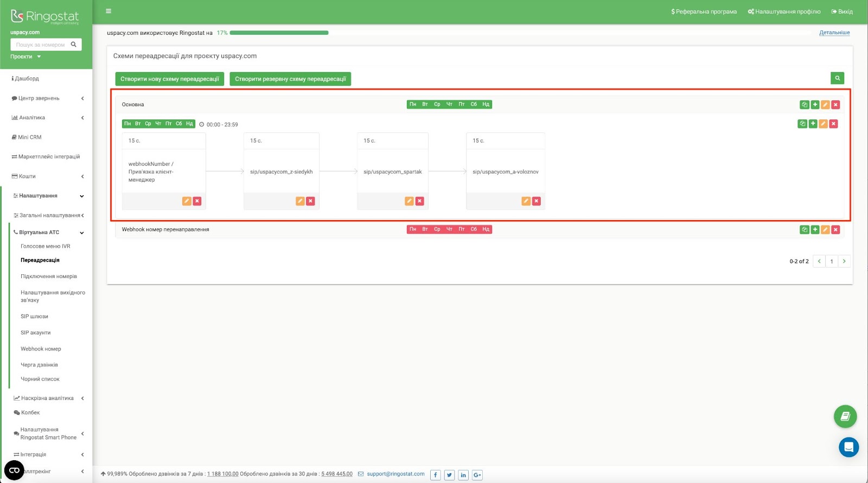
Task: Go to previous page of schemes
Action: 819,261
